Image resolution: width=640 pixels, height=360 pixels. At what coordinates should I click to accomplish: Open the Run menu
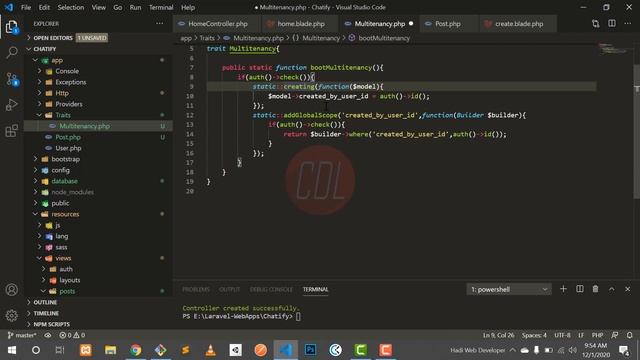(x=135, y=7)
